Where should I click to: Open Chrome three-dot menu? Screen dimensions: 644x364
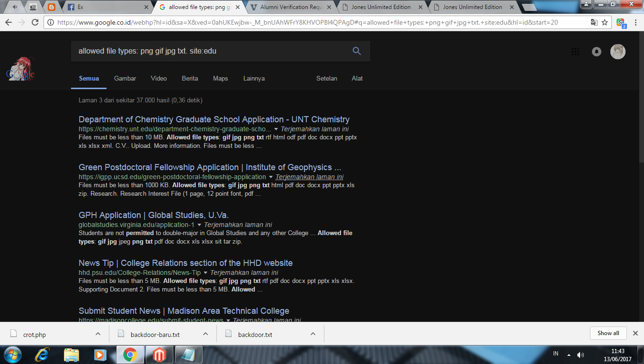coord(635,22)
